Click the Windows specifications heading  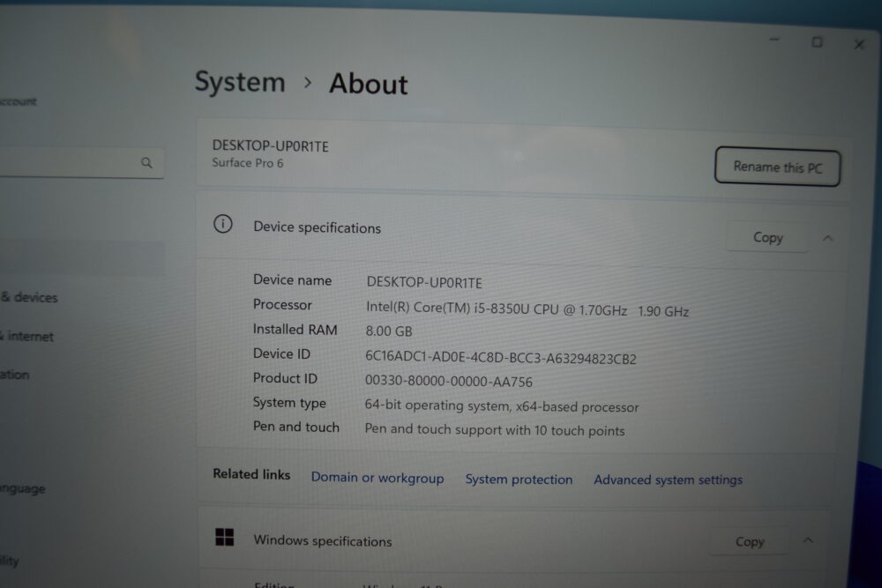(322, 540)
